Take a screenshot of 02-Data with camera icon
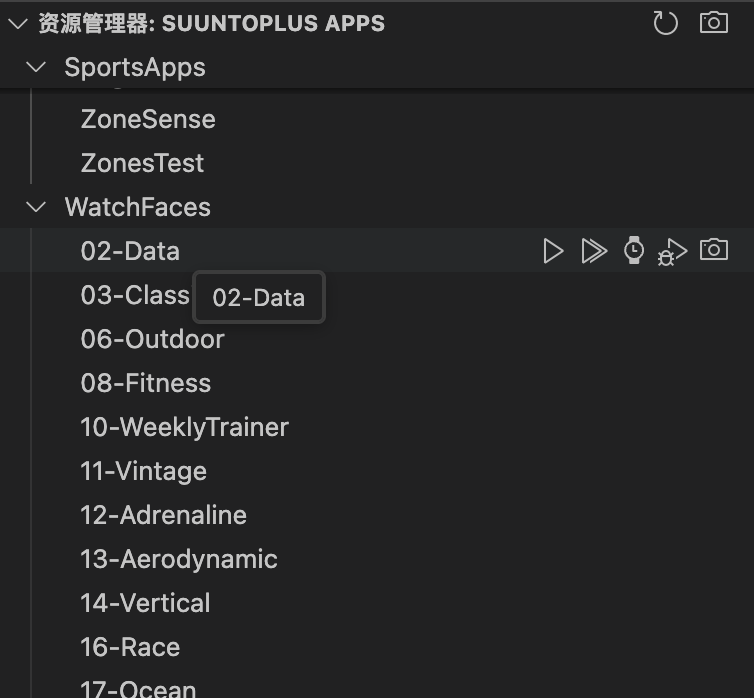Screen dimensions: 754x698 click(714, 249)
